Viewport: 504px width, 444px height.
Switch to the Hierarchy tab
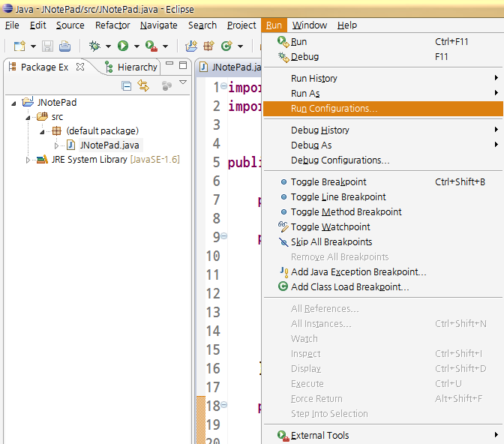click(x=131, y=67)
